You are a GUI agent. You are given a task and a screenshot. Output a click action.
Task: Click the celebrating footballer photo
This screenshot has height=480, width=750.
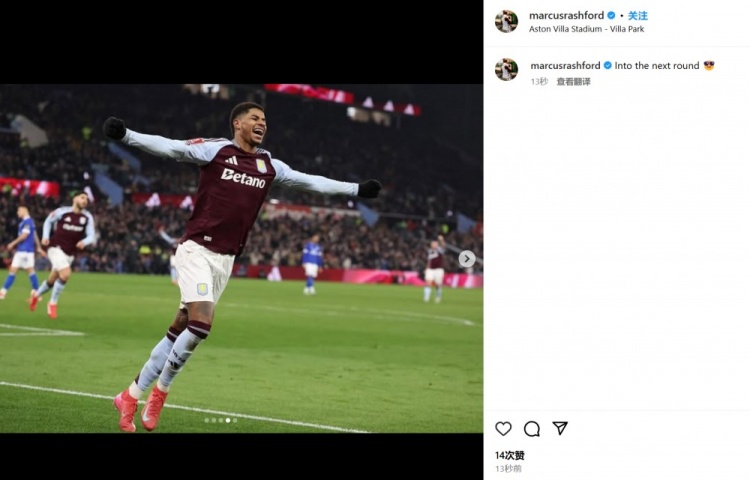241,258
